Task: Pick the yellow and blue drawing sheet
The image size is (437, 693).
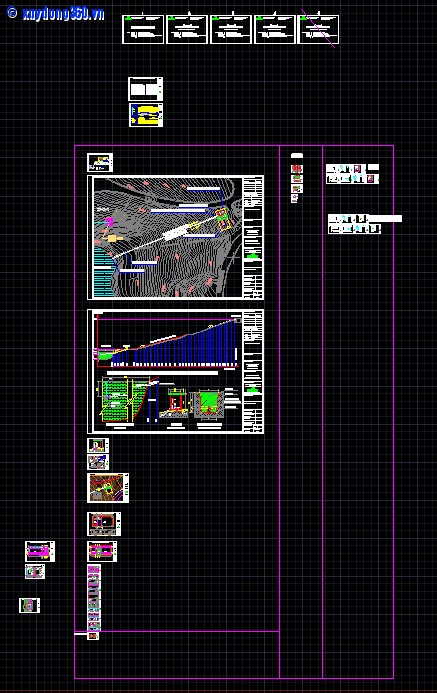Action: [146, 115]
